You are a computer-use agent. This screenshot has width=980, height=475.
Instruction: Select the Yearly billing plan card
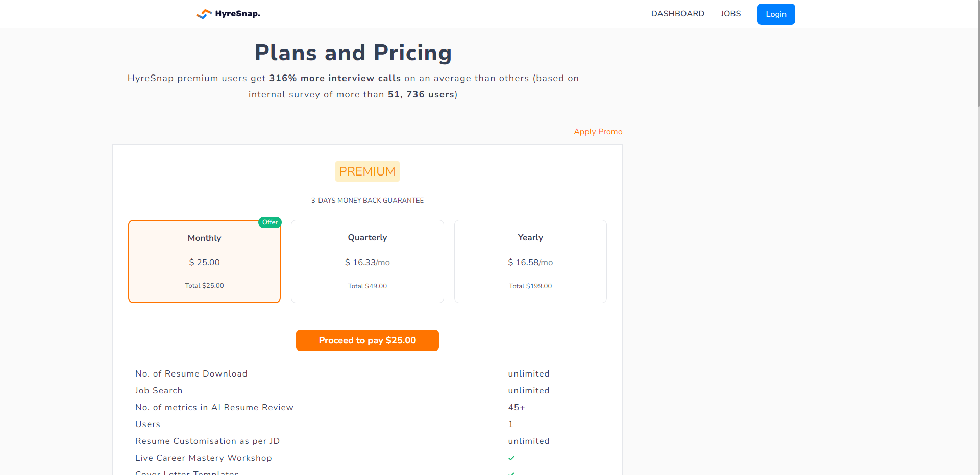click(530, 261)
